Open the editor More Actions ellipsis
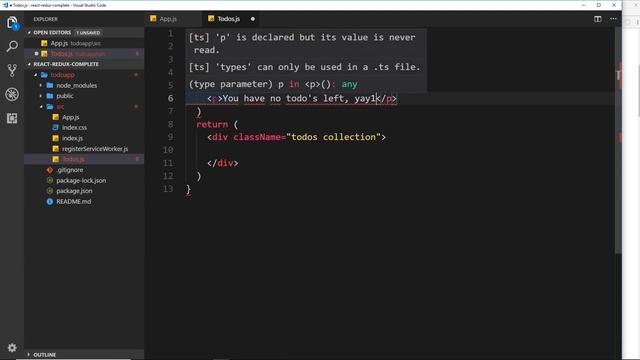640x360 pixels. [613, 19]
